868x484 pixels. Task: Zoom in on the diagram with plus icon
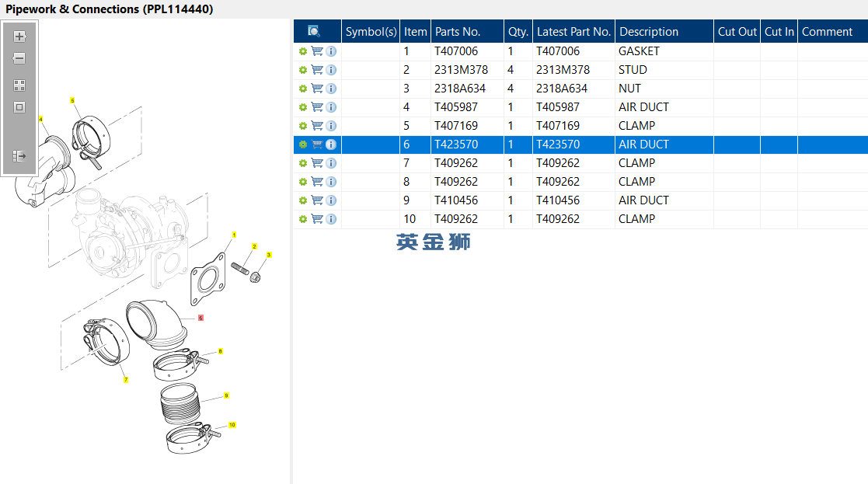coord(19,37)
